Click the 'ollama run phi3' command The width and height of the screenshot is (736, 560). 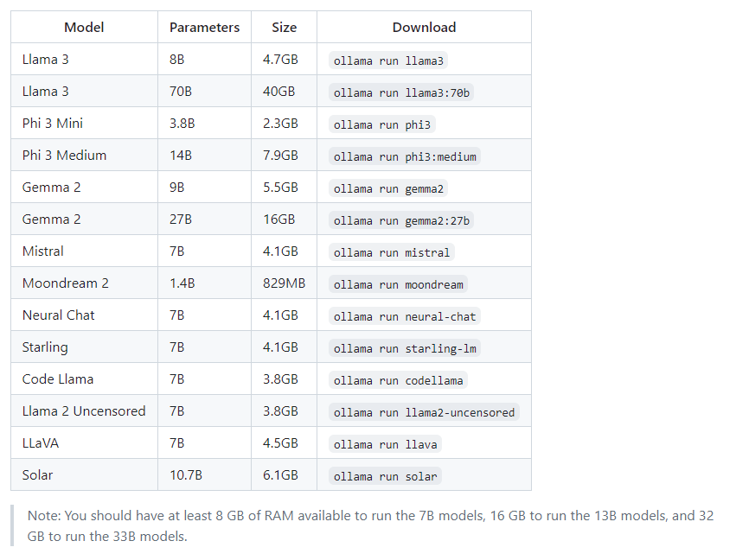pyautogui.click(x=382, y=124)
